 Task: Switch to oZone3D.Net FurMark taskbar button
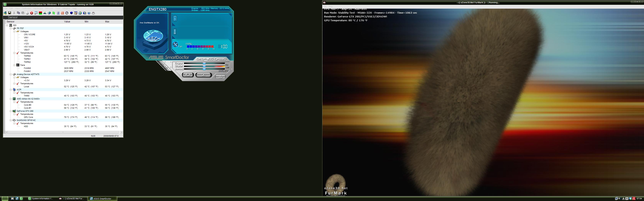click(72, 199)
